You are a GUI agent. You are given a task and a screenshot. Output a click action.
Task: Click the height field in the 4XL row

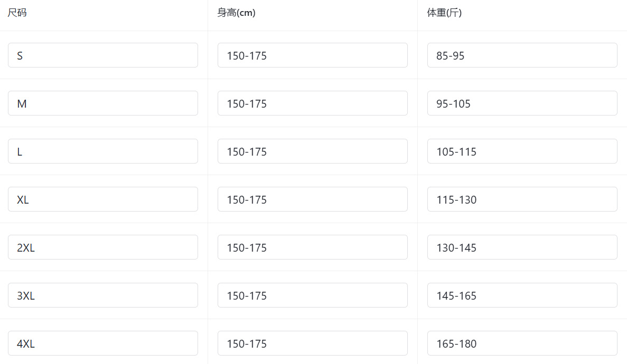312,343
